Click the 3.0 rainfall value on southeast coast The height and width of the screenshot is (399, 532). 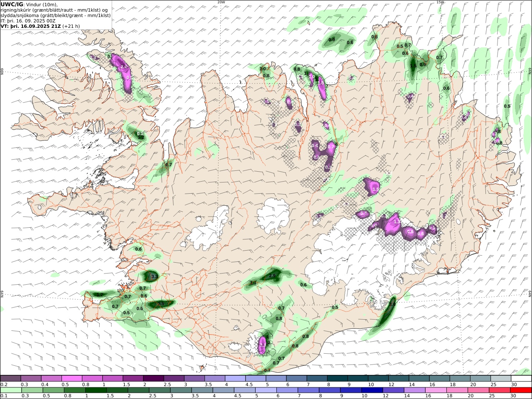pos(392,304)
